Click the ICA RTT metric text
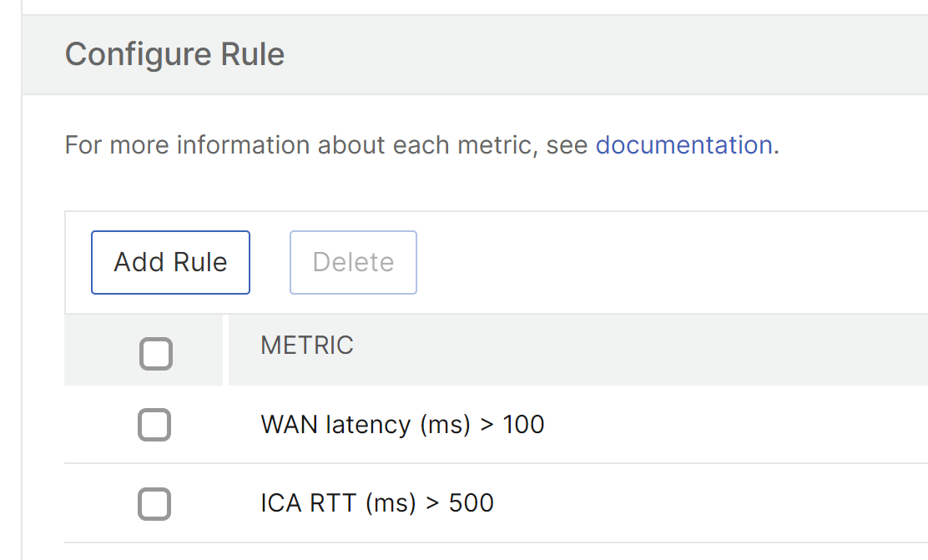 coord(377,503)
